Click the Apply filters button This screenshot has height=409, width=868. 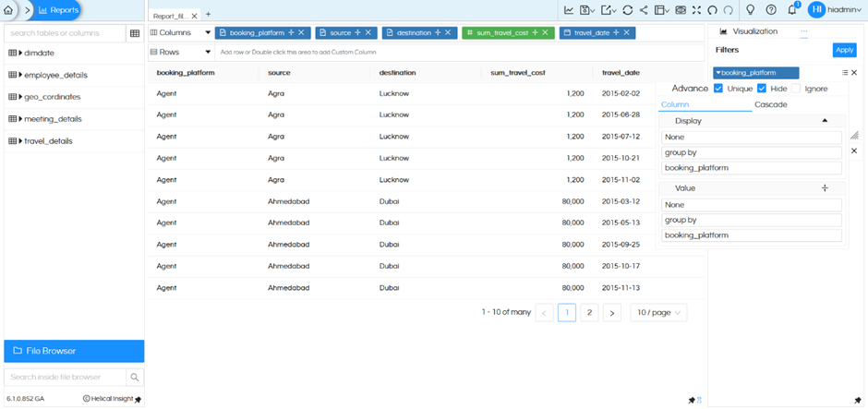coord(843,50)
